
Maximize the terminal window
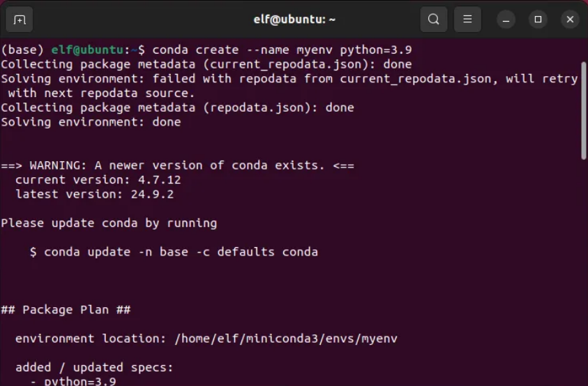coord(538,20)
